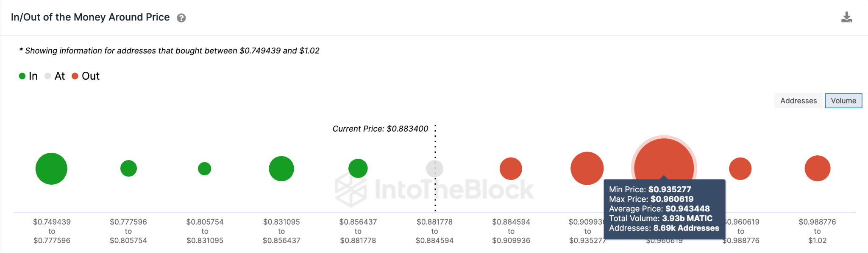Select the red bubble for $0.960619 to $0.988776
This screenshot has width=868, height=253.
(740, 169)
